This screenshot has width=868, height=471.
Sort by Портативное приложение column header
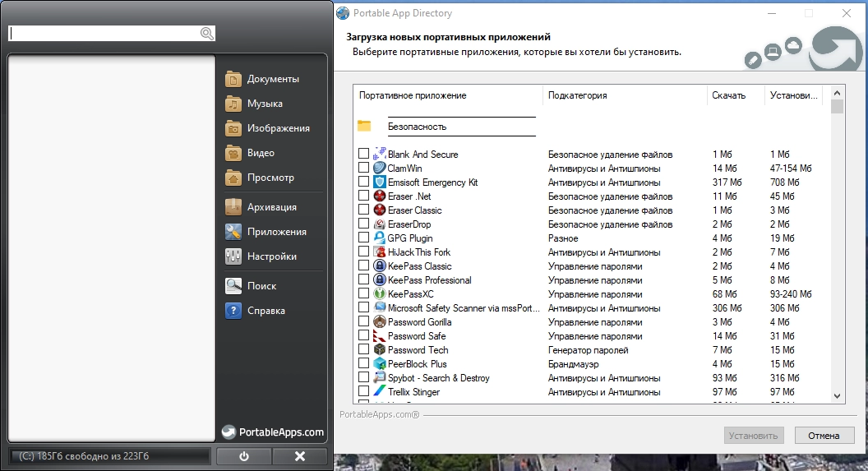[448, 95]
